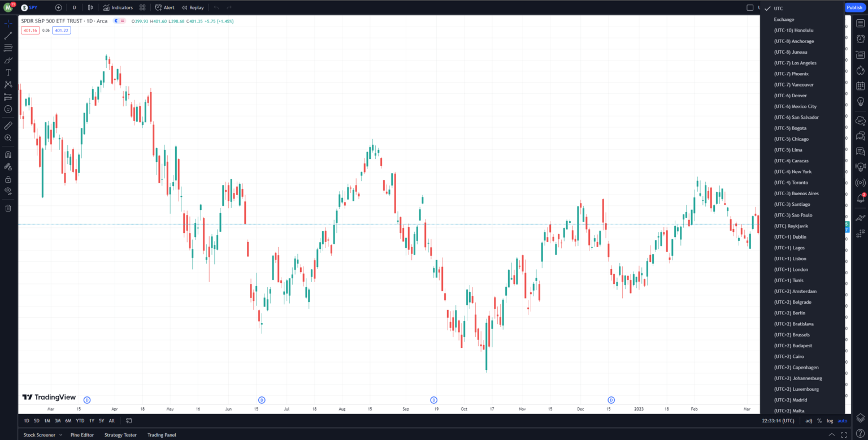The height and width of the screenshot is (440, 868).
Task: Activate the text annotation tool
Action: [8, 72]
